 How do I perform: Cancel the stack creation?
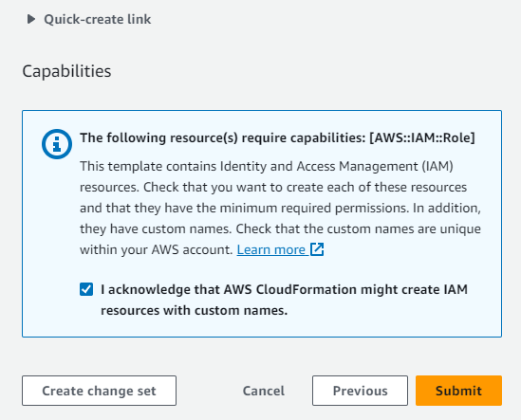(x=264, y=391)
